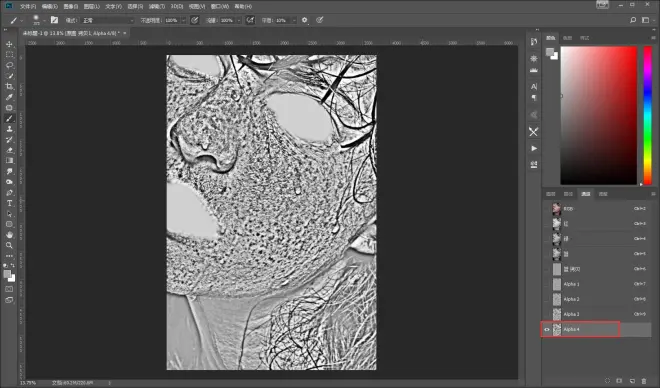Image resolution: width=660 pixels, height=388 pixels.
Task: Select the Move tool
Action: (x=9, y=44)
